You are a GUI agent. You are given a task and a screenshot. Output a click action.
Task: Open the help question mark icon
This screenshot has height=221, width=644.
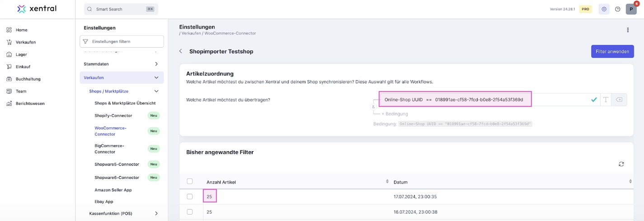[618, 9]
